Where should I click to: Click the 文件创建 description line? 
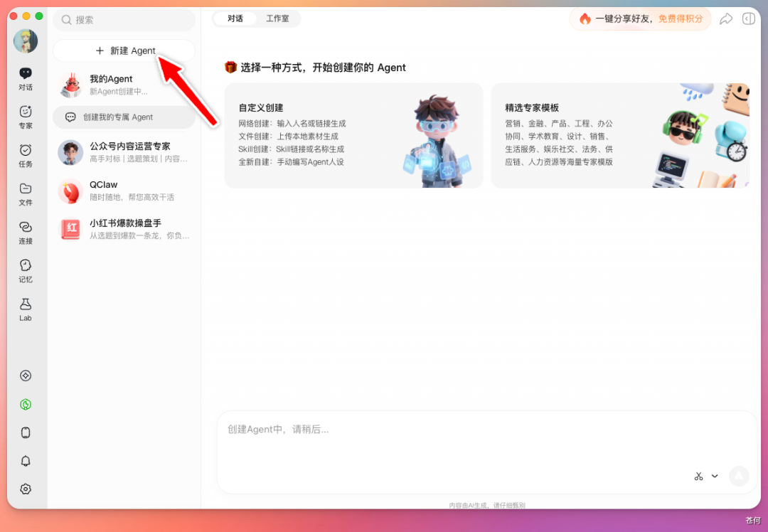(x=288, y=136)
